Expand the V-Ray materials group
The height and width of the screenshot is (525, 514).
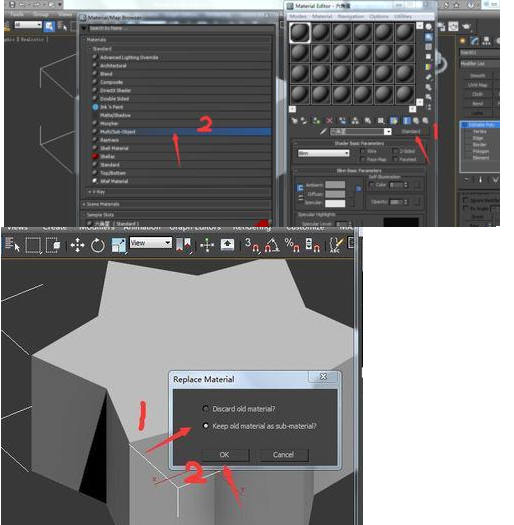pos(90,192)
